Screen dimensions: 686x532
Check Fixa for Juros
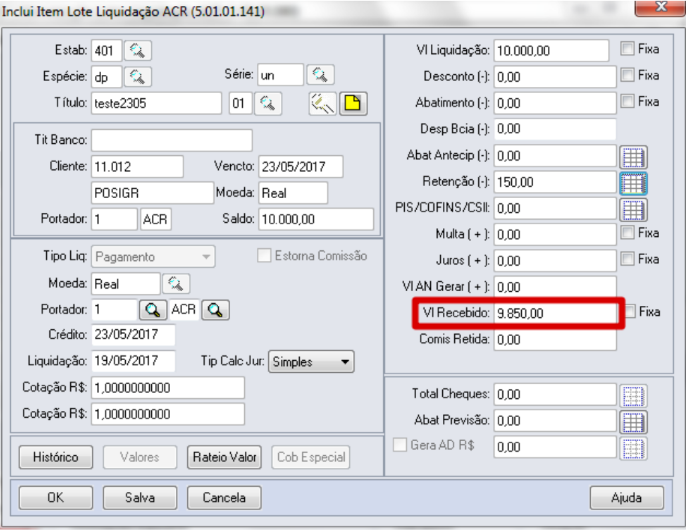(627, 259)
